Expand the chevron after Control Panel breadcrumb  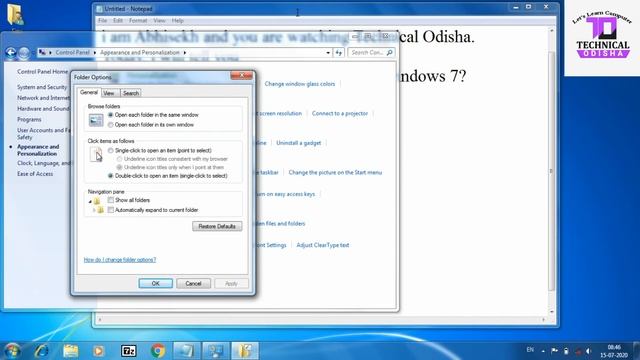(95, 53)
